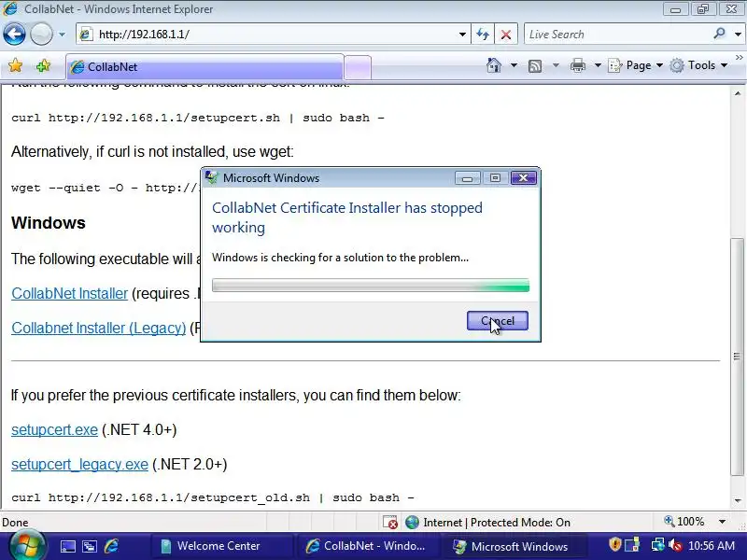The height and width of the screenshot is (560, 747).
Task: Click the solution-check progress bar
Action: (371, 286)
